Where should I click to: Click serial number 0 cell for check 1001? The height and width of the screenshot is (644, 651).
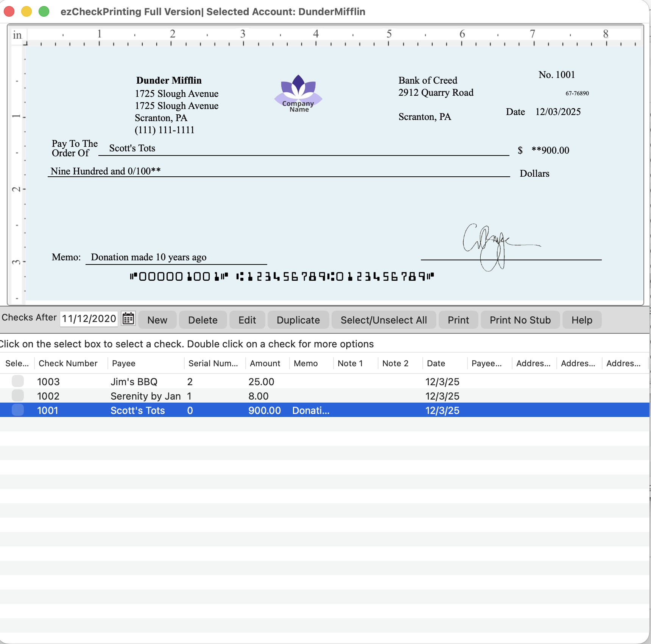[x=190, y=411]
